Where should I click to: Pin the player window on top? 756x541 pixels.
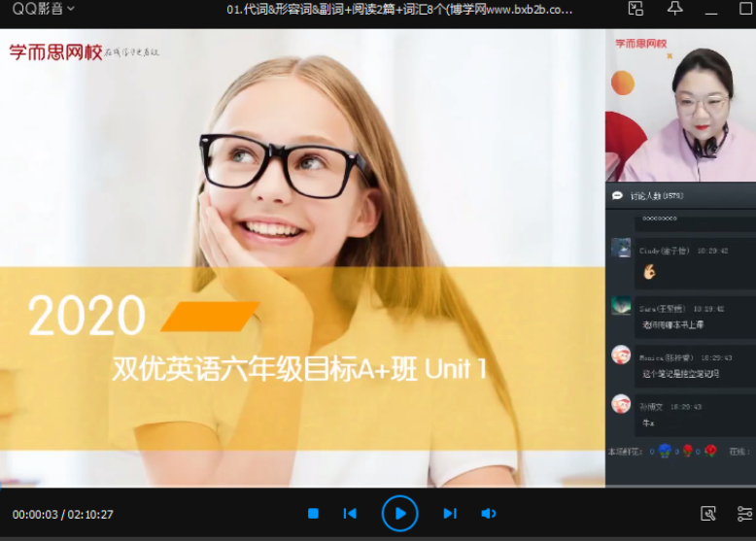[x=674, y=9]
